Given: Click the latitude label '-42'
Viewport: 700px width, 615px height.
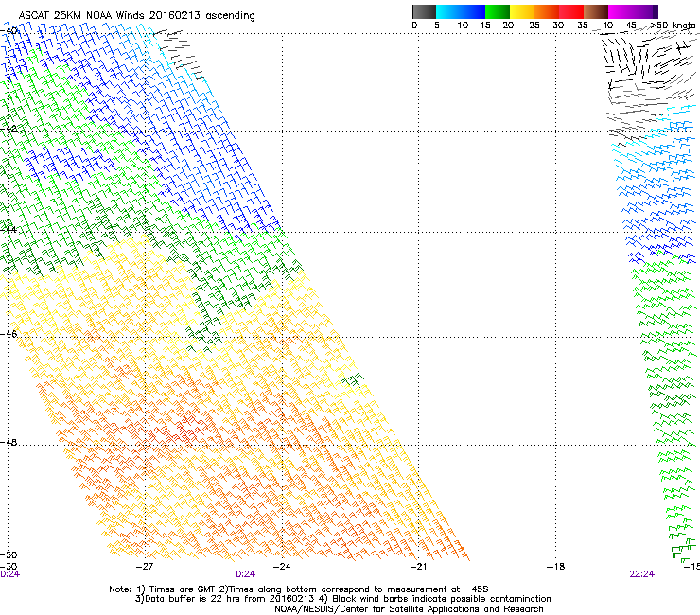Looking at the screenshot, I should (x=9, y=129).
